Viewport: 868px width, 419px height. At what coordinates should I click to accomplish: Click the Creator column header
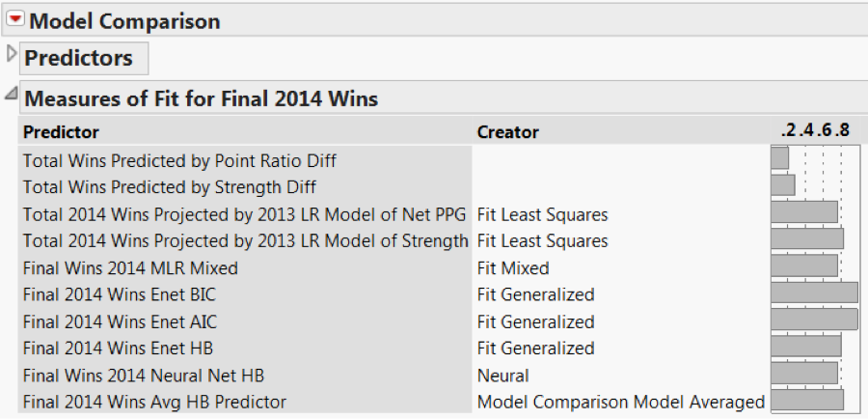point(507,132)
